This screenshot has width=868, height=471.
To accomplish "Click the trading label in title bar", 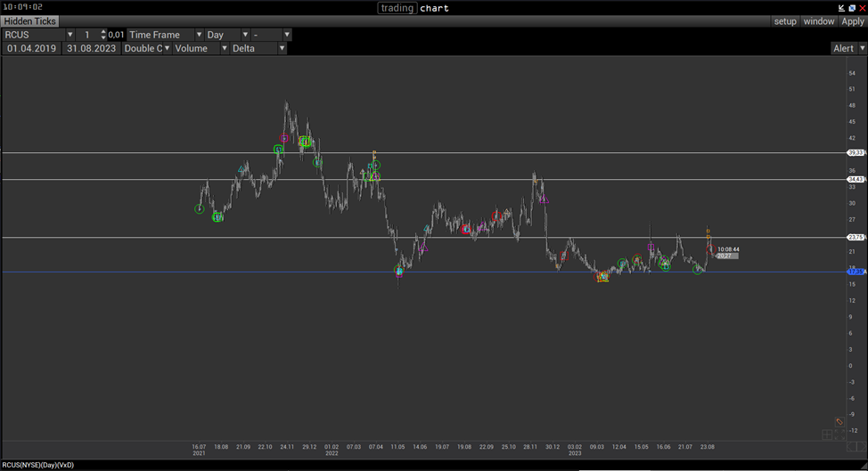I will click(397, 8).
